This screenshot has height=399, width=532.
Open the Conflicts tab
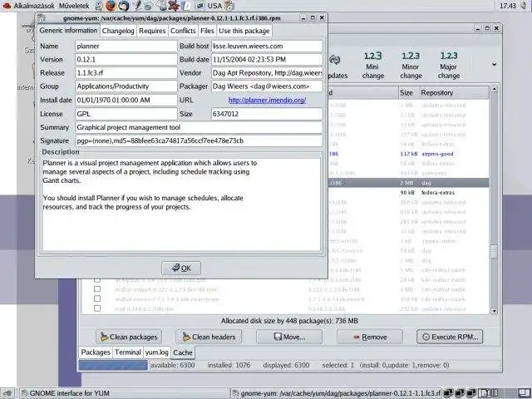[183, 31]
